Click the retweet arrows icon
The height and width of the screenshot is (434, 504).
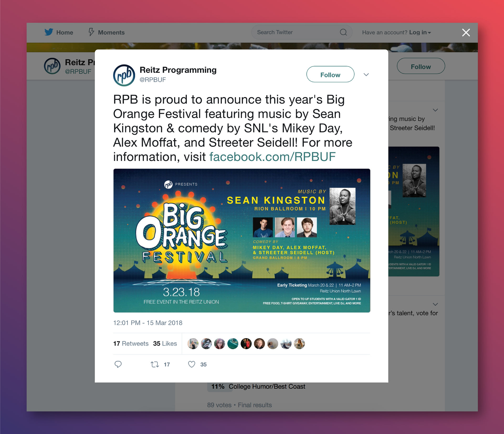click(155, 364)
